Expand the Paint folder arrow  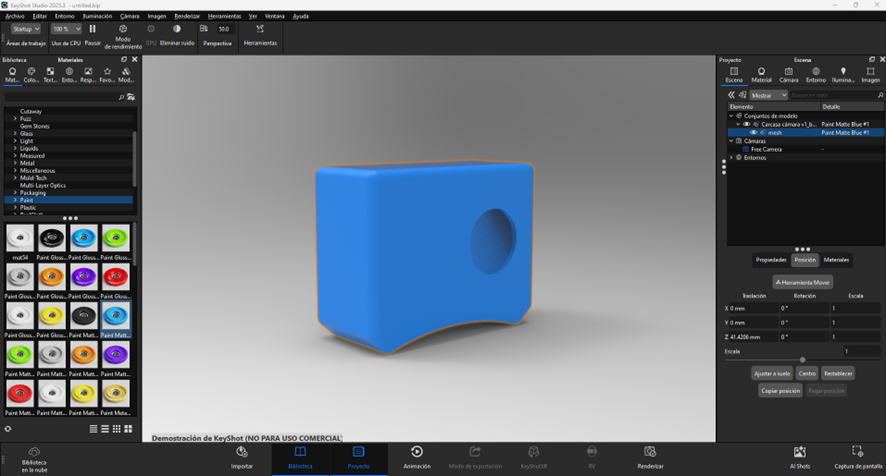tap(15, 200)
